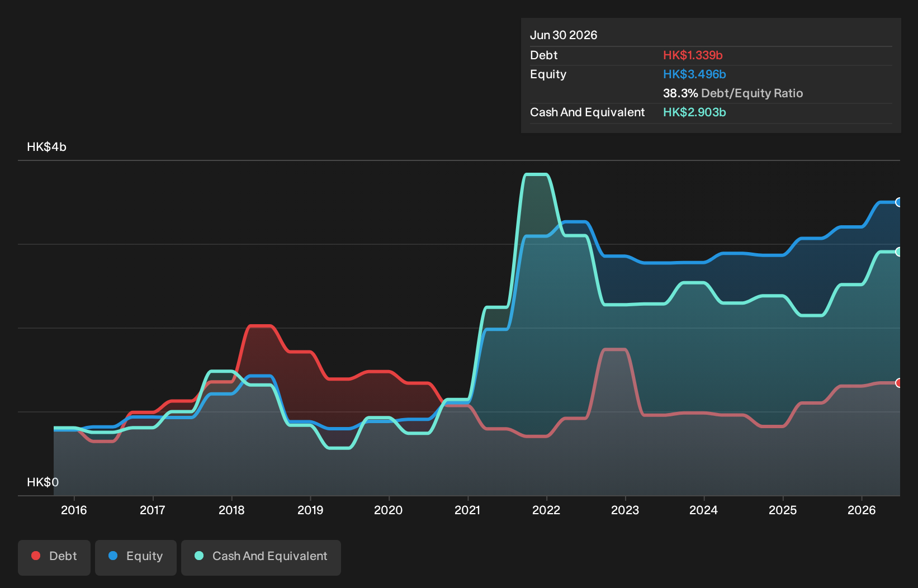Click the Jun 30 2026 tooltip date
This screenshot has height=588, width=918.
[564, 35]
